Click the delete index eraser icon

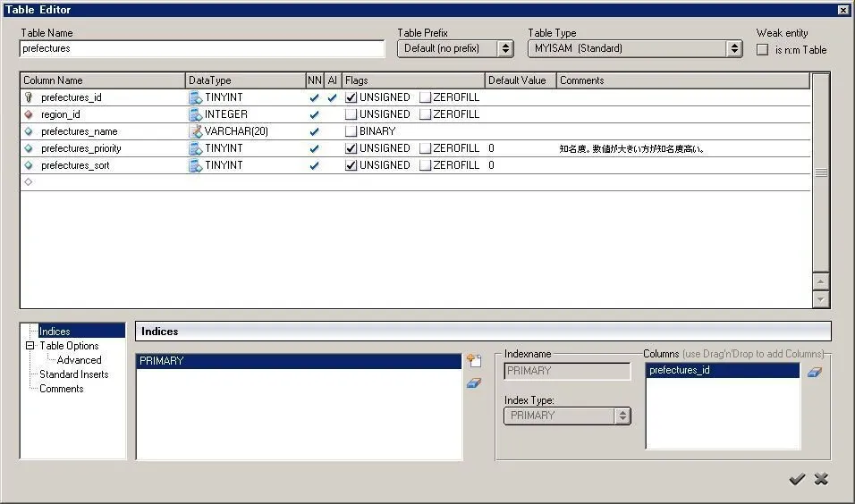coord(474,383)
